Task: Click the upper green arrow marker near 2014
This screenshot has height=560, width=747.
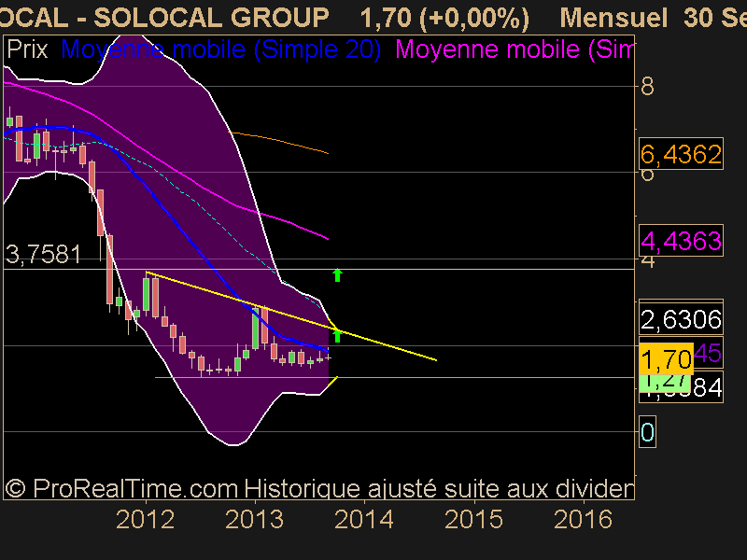Action: [x=337, y=274]
